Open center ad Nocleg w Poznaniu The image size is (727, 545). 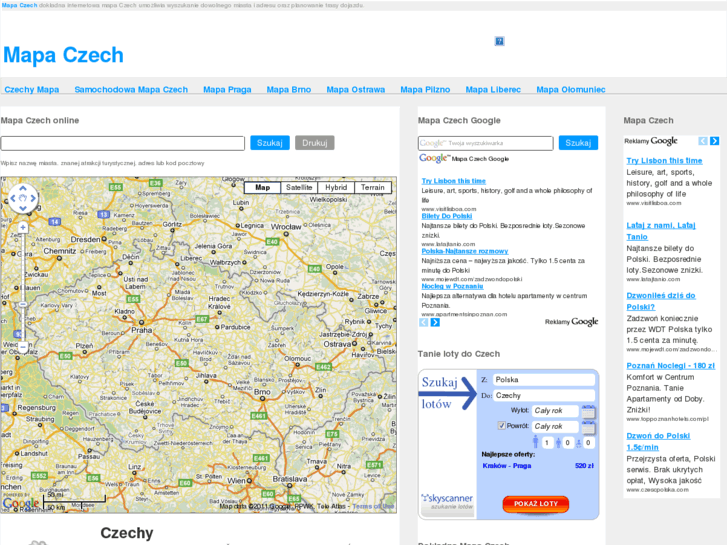pos(452,286)
